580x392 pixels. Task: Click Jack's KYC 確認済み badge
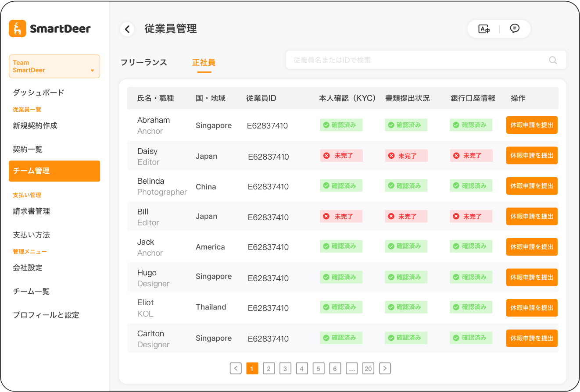click(x=341, y=246)
